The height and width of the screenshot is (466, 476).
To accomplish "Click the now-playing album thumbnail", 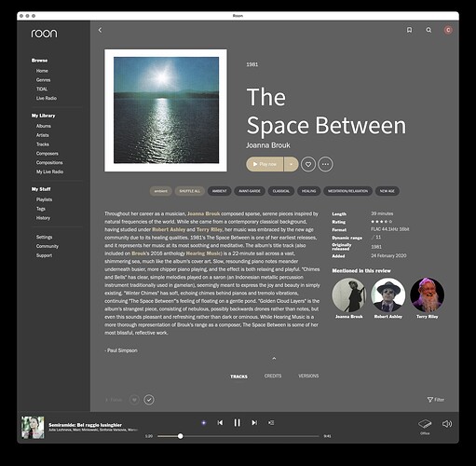I will coord(33,428).
